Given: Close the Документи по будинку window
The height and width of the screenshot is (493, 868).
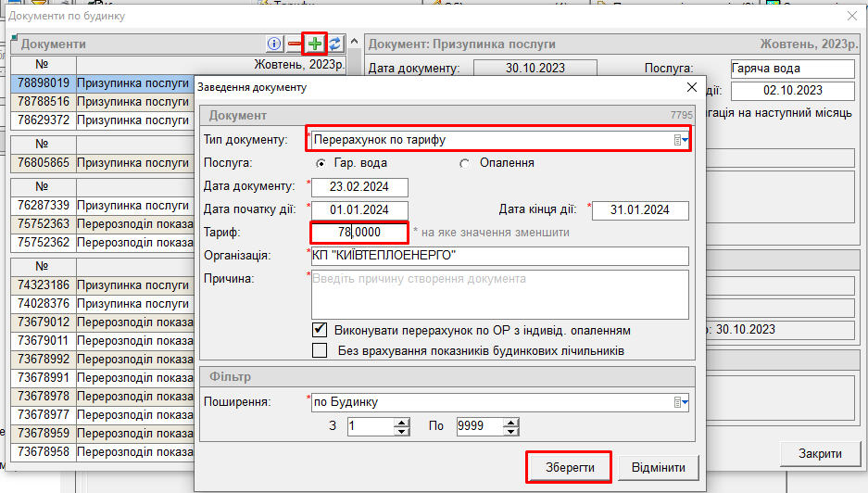Looking at the screenshot, I should [852, 16].
